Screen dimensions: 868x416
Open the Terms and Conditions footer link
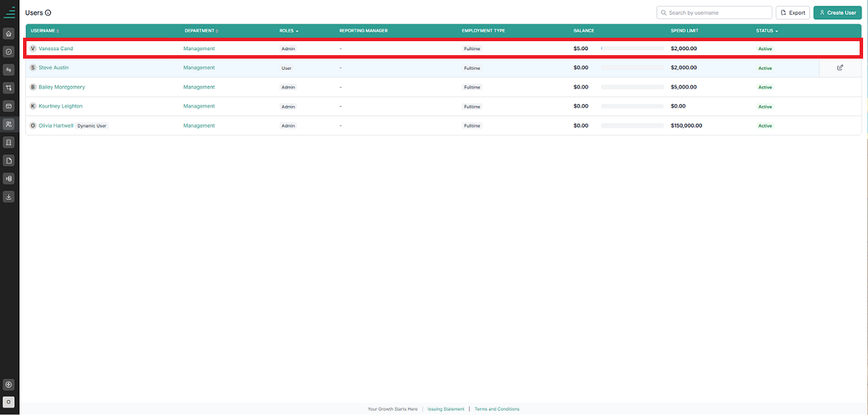pyautogui.click(x=497, y=409)
